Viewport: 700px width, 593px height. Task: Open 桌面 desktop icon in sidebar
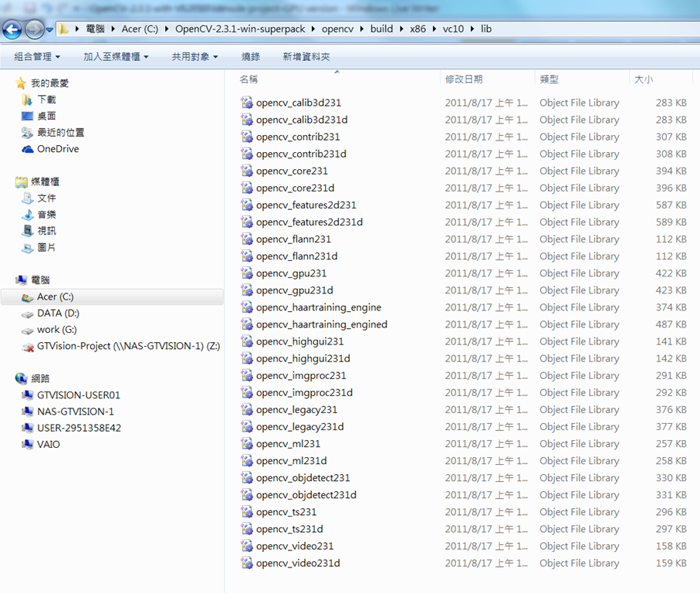point(27,116)
